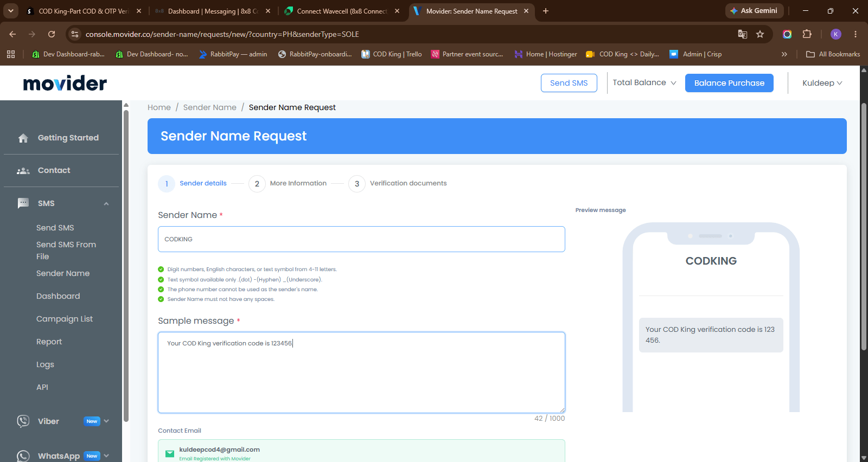Click the WhatsApp icon in sidebar
868x462 pixels.
[23, 456]
